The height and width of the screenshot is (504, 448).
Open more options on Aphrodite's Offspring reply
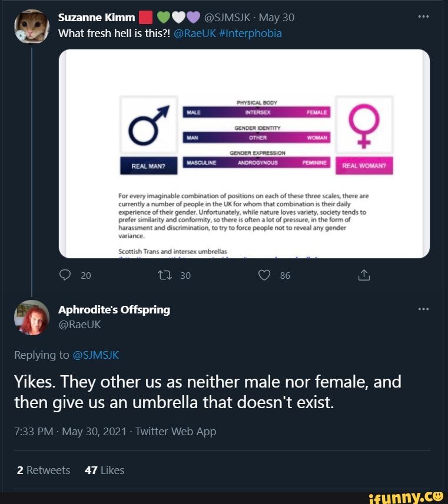(423, 309)
